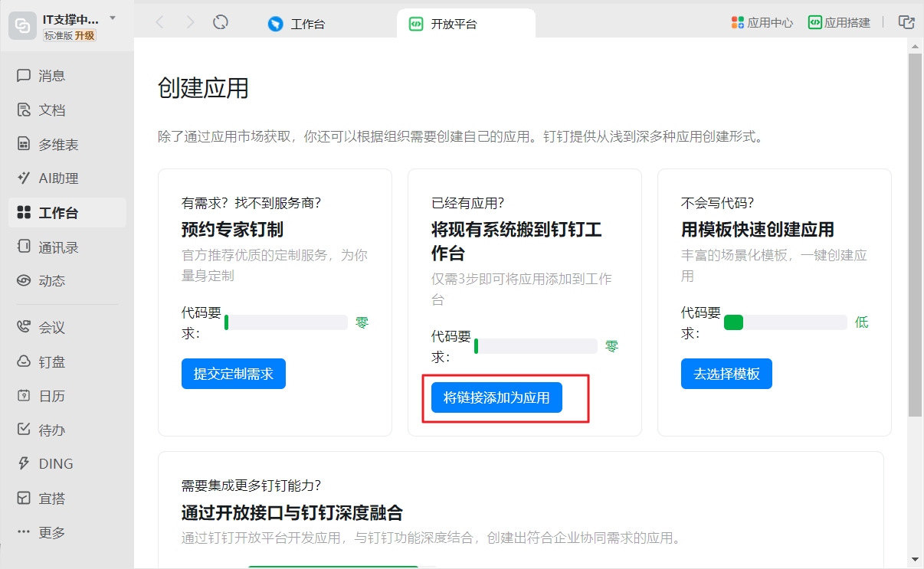Click text 不会写代码?
This screenshot has width=924, height=569.
(x=718, y=203)
